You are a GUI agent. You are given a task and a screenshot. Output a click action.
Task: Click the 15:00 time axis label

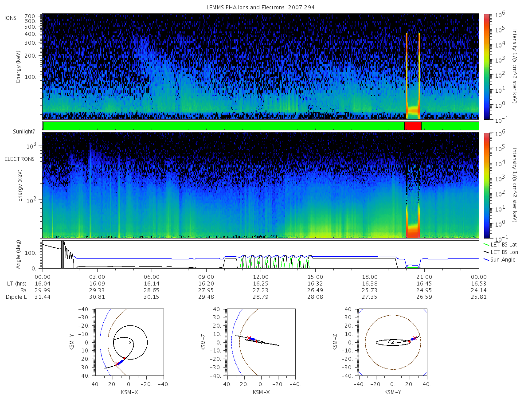pos(315,276)
